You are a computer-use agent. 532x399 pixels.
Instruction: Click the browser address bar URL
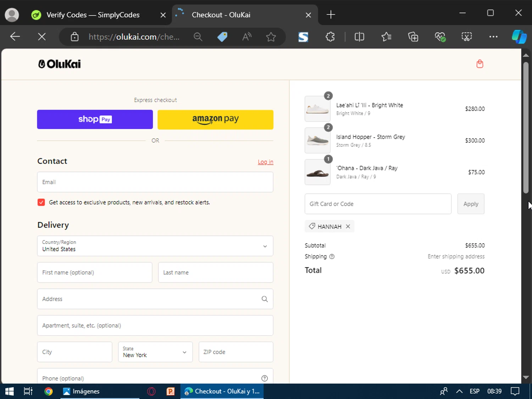tap(134, 37)
